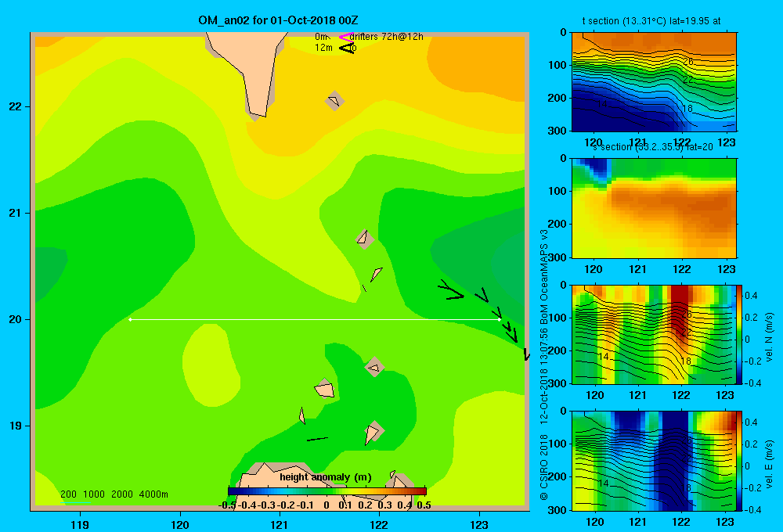The width and height of the screenshot is (783, 532).
Task: Click the dark red northward jet in vel. N plot
Action: [x=679, y=309]
